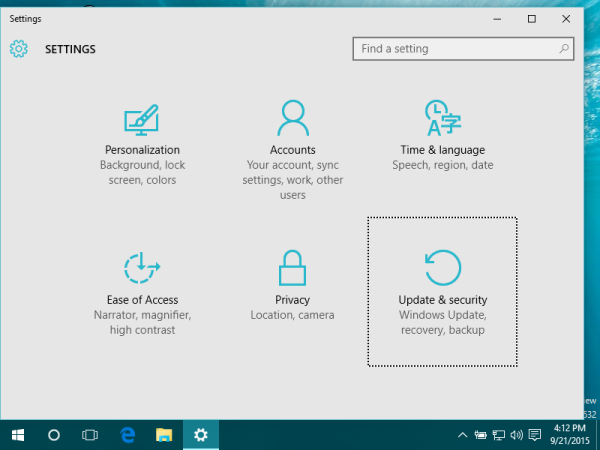Click the network tray icon
This screenshot has width=600, height=450.
pos(499,435)
